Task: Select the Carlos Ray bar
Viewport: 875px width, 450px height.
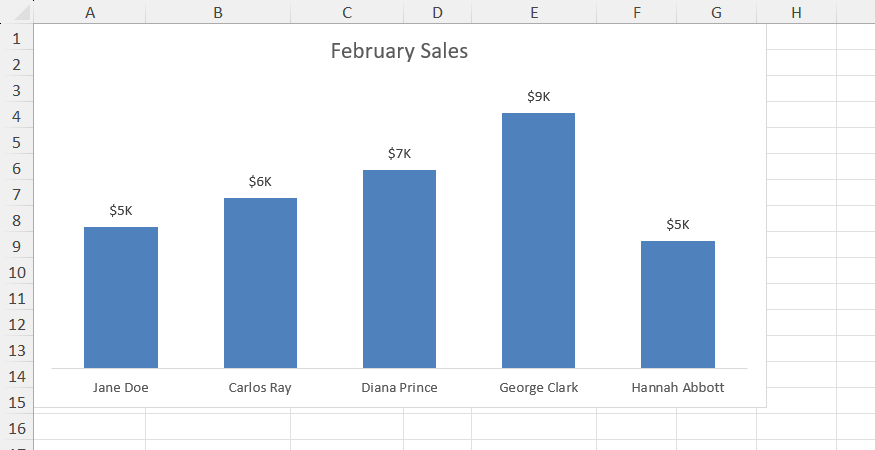Action: pyautogui.click(x=260, y=283)
